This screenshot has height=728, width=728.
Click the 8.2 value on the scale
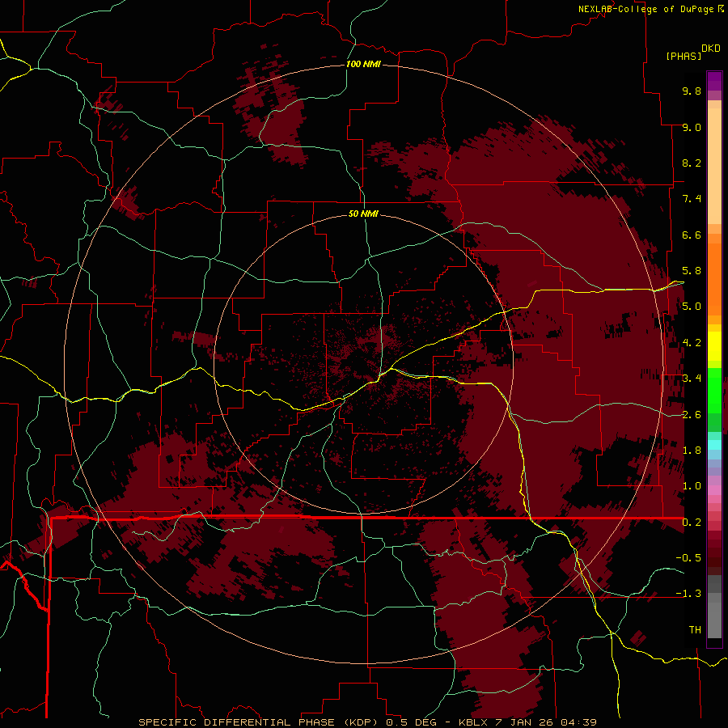pyautogui.click(x=692, y=163)
